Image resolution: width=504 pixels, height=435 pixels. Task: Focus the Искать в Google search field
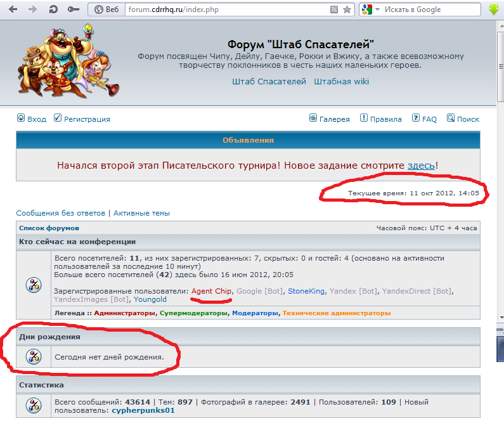click(430, 10)
